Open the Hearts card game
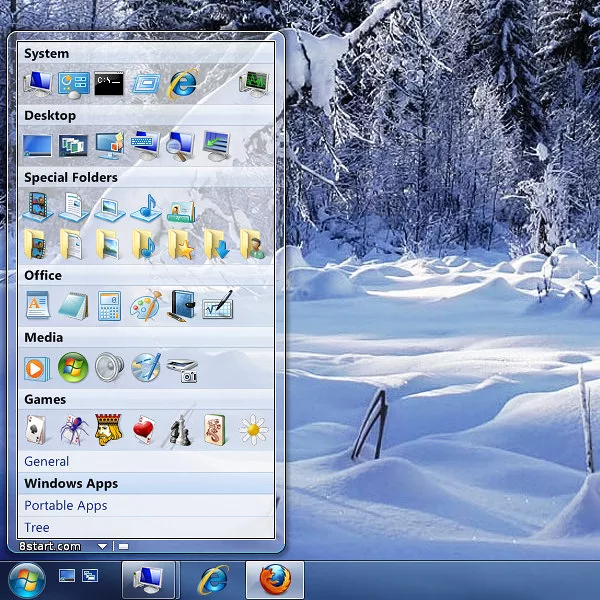Screen dimensions: 600x600 pos(145,430)
